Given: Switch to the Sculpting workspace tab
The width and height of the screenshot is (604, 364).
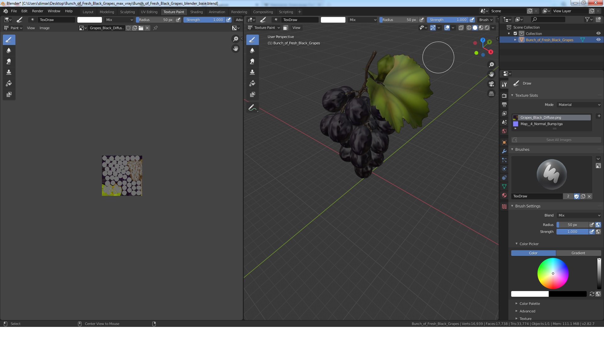Looking at the screenshot, I should coord(127,12).
